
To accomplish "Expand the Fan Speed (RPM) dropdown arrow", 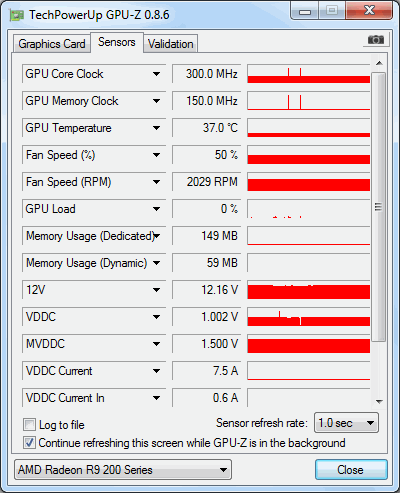I will (156, 182).
